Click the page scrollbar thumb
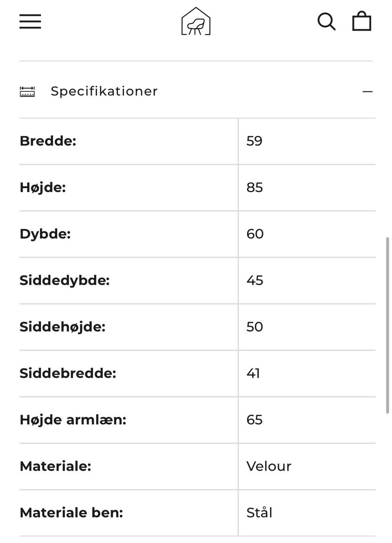This screenshot has height=543, width=392. 387,325
